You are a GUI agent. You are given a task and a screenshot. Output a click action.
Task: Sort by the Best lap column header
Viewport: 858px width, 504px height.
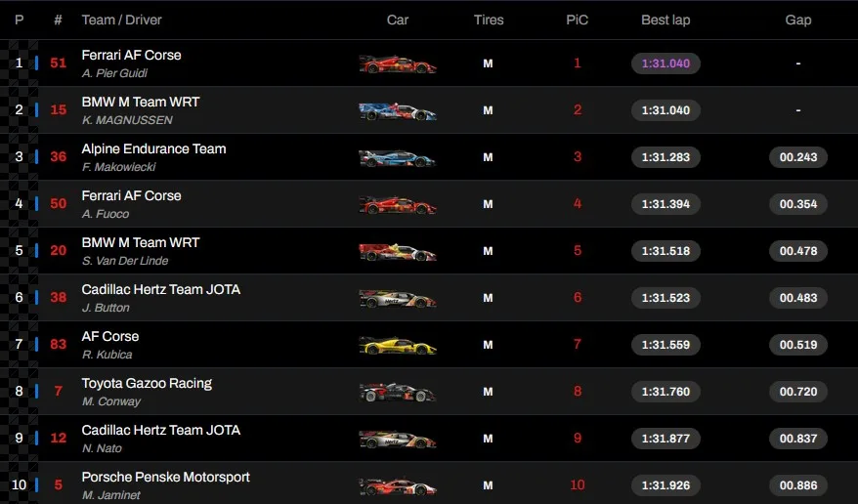[665, 20]
